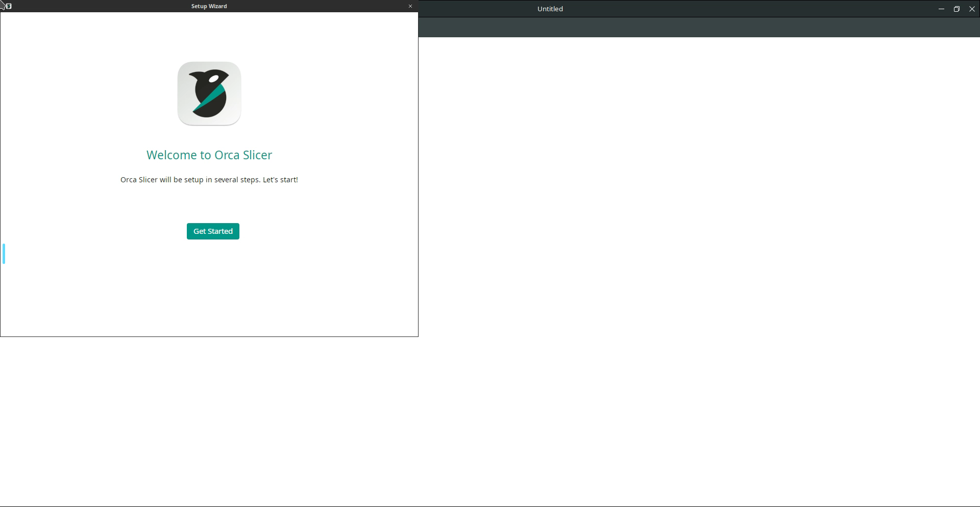Viewport: 980px width, 507px height.
Task: Minimize the Untitled main window
Action: coord(941,9)
